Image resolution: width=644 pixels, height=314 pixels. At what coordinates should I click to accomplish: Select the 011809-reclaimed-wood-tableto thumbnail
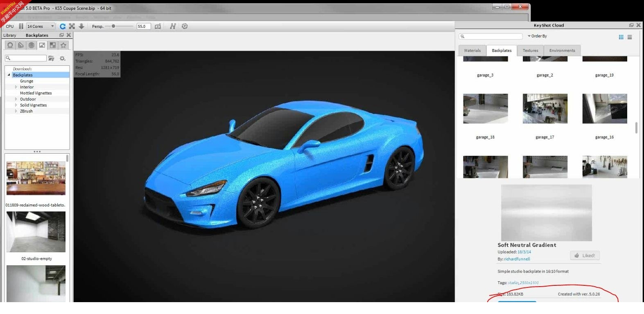point(36,178)
